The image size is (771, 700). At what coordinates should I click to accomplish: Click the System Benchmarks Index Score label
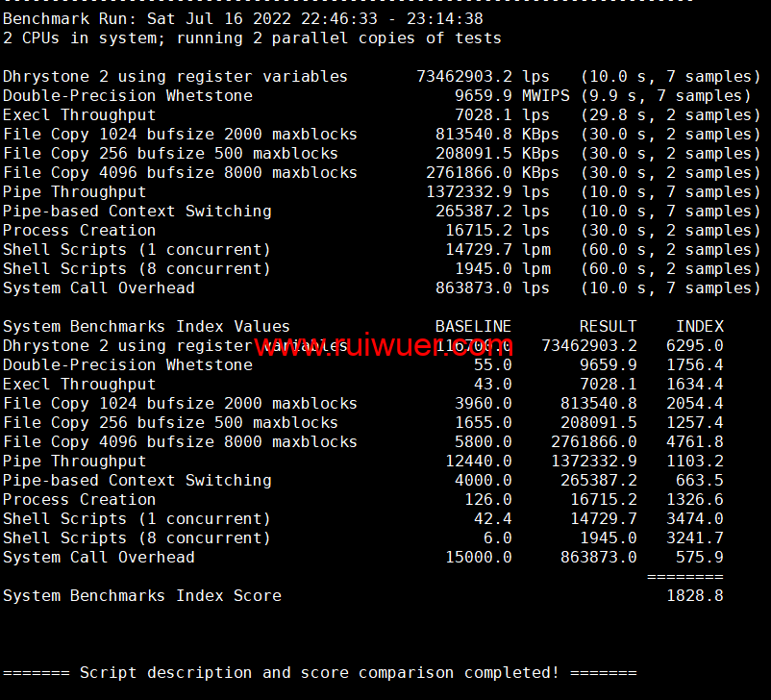coord(141,596)
